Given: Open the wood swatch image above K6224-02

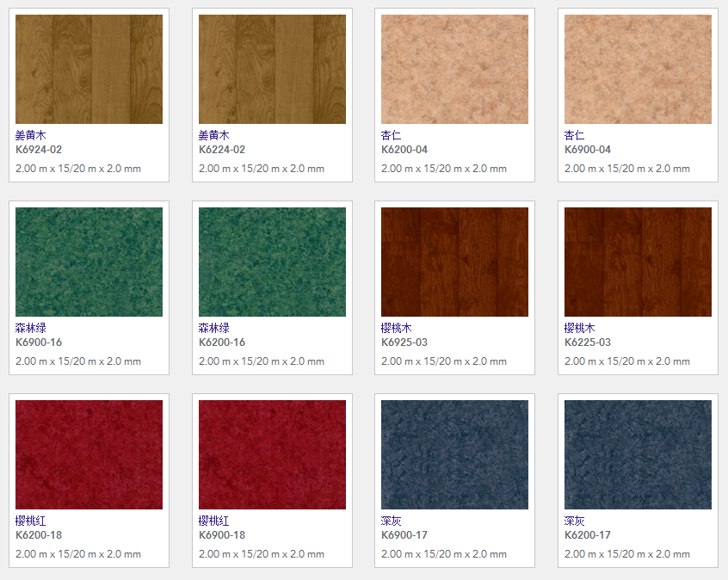Looking at the screenshot, I should 272,70.
